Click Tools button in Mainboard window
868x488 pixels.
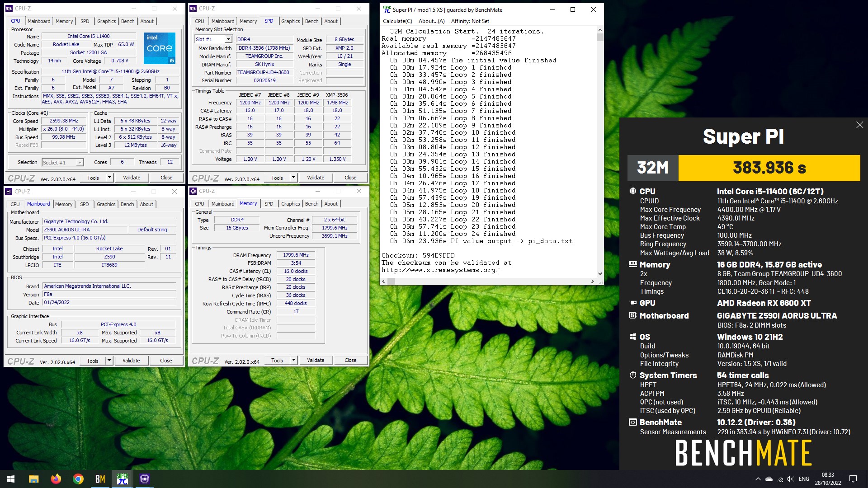pyautogui.click(x=93, y=361)
